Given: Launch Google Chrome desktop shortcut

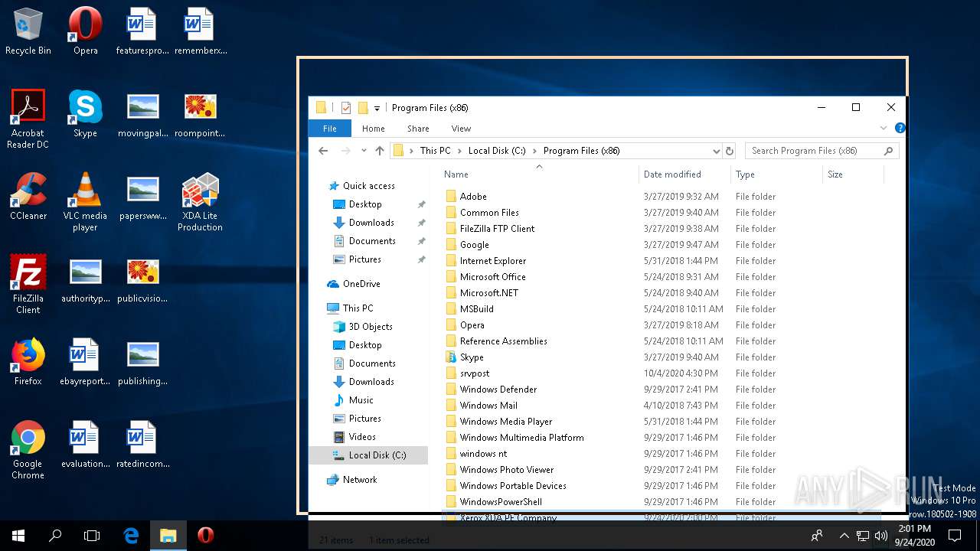Looking at the screenshot, I should pos(28,449).
